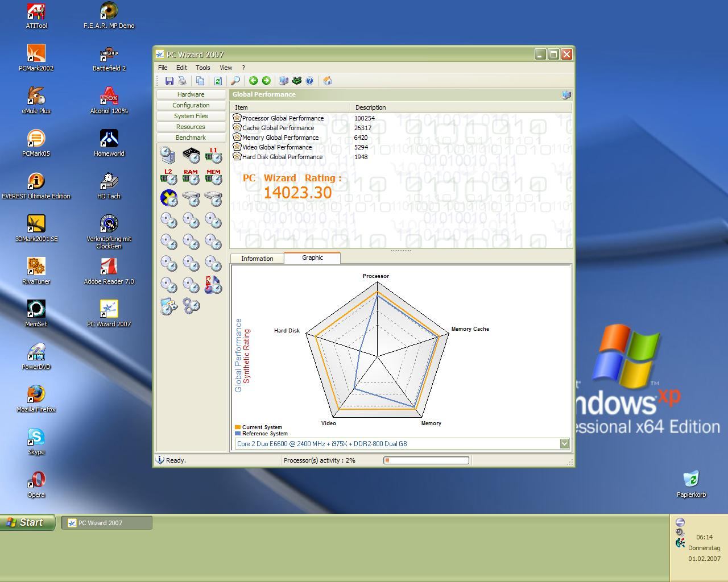Click the Save floppy disk toolbar icon

click(x=169, y=81)
